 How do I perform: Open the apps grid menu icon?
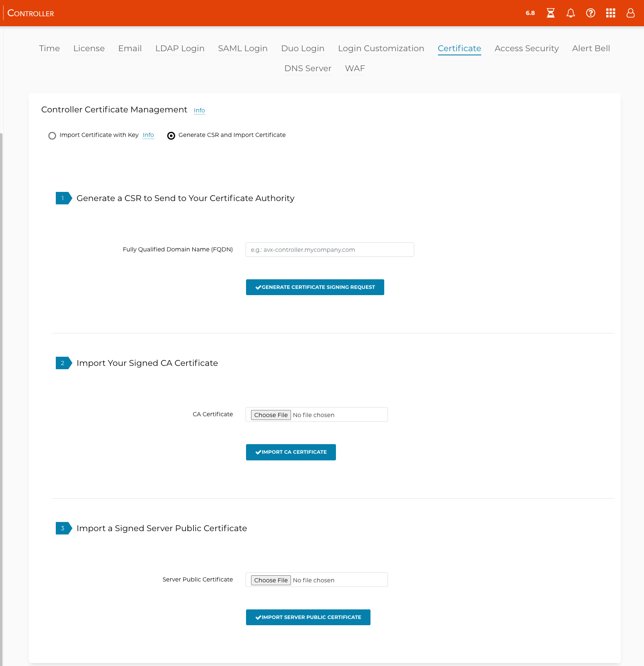(610, 13)
